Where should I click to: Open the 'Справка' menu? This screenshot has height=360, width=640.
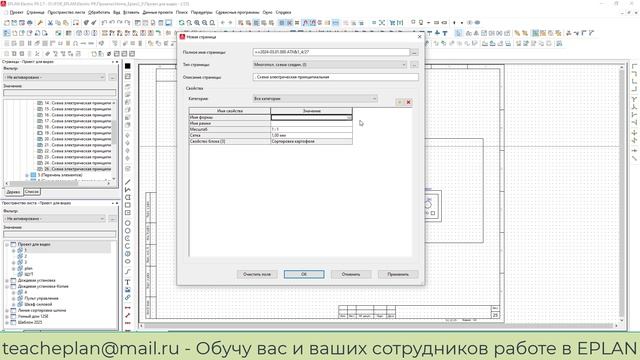pos(283,12)
